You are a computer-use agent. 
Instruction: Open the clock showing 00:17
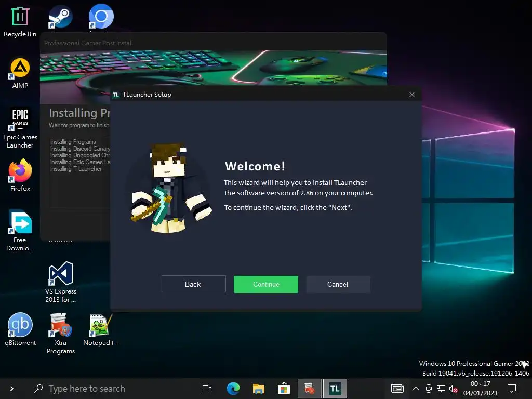[480, 389]
